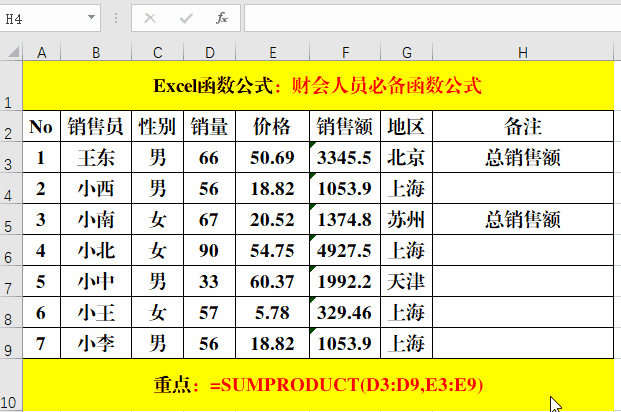Select column D header

click(210, 52)
